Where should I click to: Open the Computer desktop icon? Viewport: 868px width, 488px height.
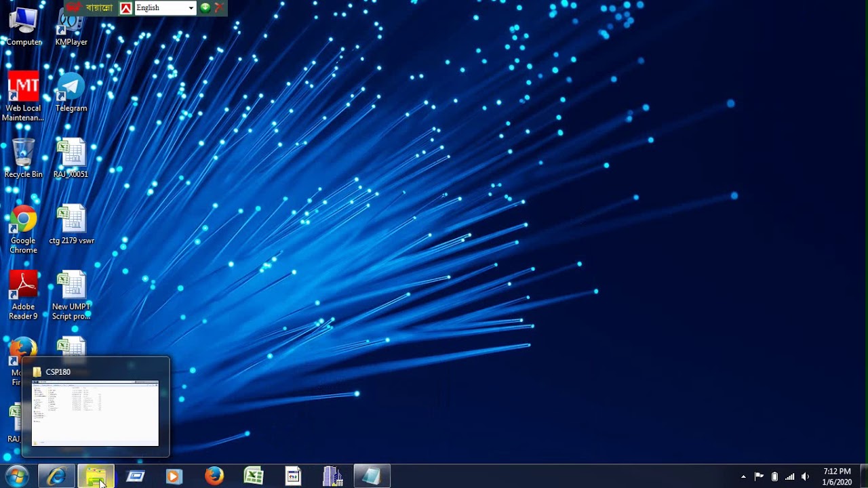pyautogui.click(x=24, y=27)
